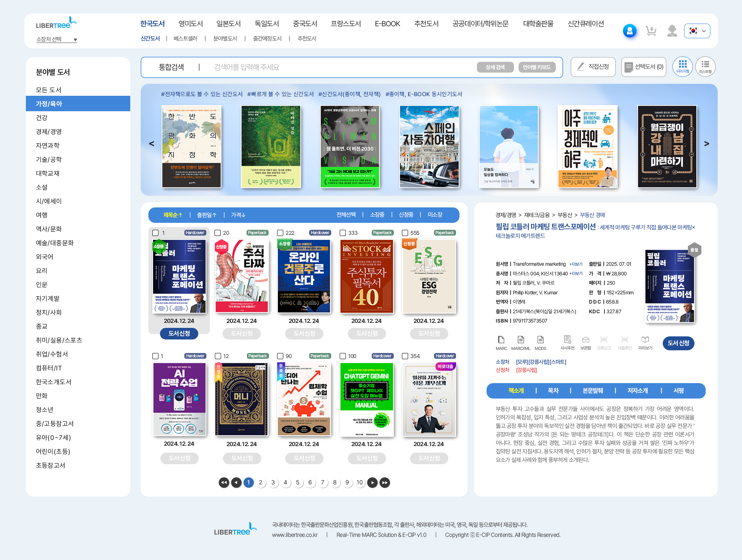The height and width of the screenshot is (560, 742).
Task: Check the 주식타짜 book card checkbox
Action: click(218, 233)
